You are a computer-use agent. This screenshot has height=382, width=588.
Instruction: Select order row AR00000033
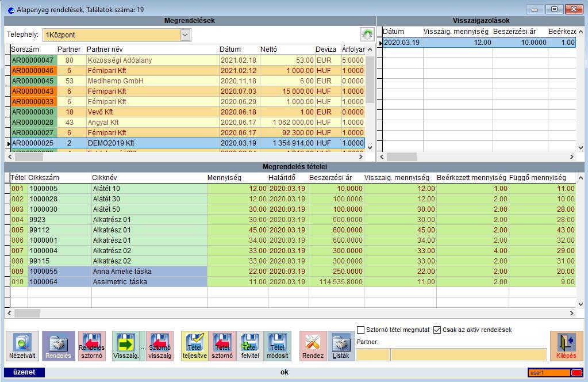point(187,102)
